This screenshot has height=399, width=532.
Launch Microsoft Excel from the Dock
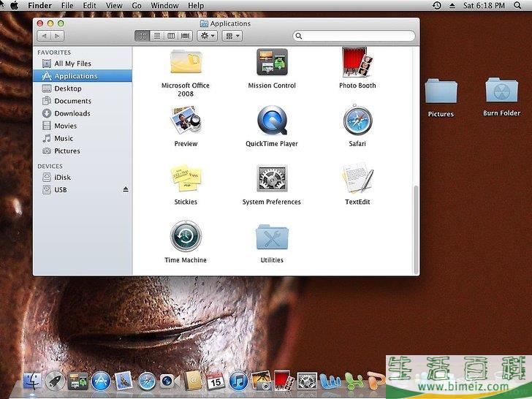pyautogui.click(x=354, y=381)
